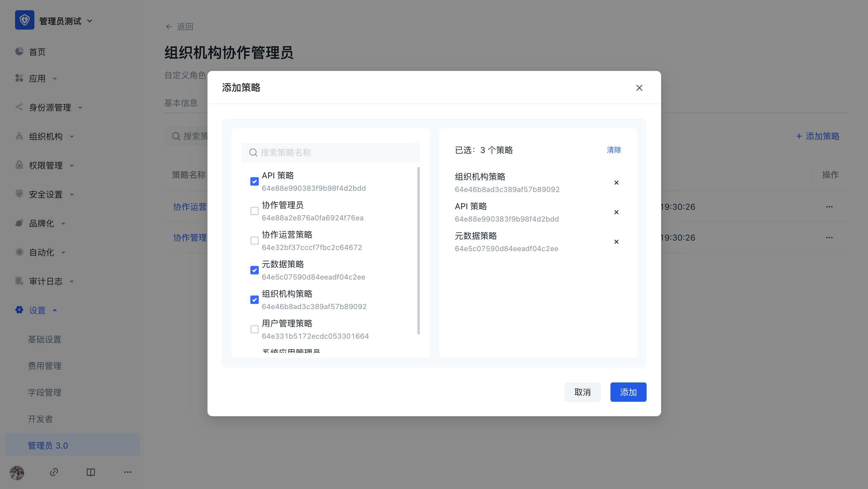Enable the 协作管理员 checkbox
This screenshot has height=489, width=868.
click(255, 211)
